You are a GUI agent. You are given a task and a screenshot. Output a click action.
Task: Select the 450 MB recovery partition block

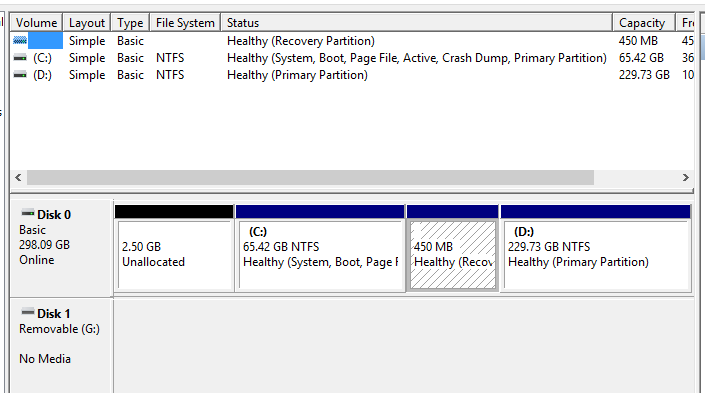[x=453, y=248]
